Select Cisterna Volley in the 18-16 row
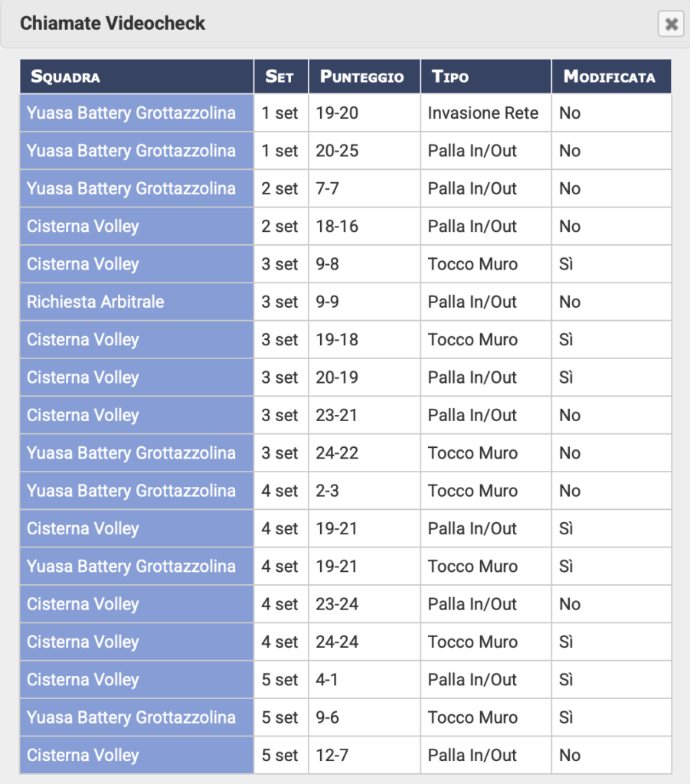 pyautogui.click(x=83, y=227)
